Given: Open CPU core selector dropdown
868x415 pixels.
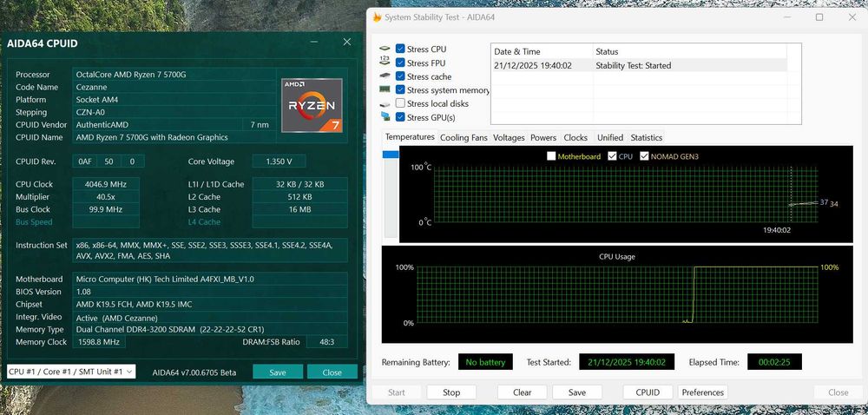Looking at the screenshot, I should [71, 372].
